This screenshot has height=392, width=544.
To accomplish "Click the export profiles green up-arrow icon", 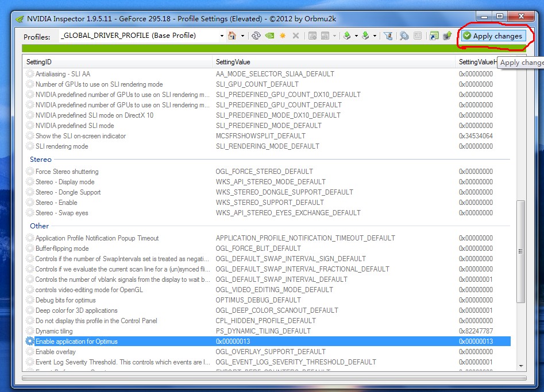I will (347, 36).
